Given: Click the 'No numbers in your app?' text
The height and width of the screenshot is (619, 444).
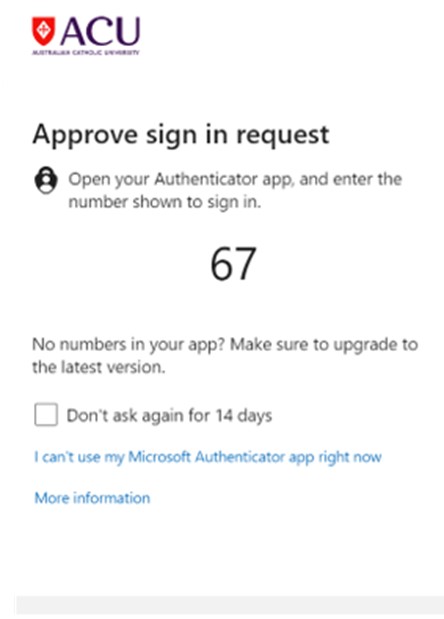Looking at the screenshot, I should click(128, 345).
